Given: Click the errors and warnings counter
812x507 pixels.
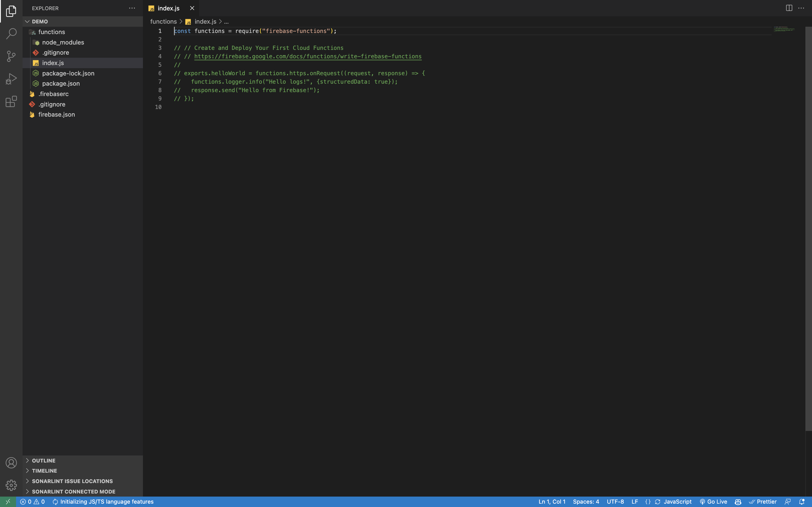Looking at the screenshot, I should (32, 502).
